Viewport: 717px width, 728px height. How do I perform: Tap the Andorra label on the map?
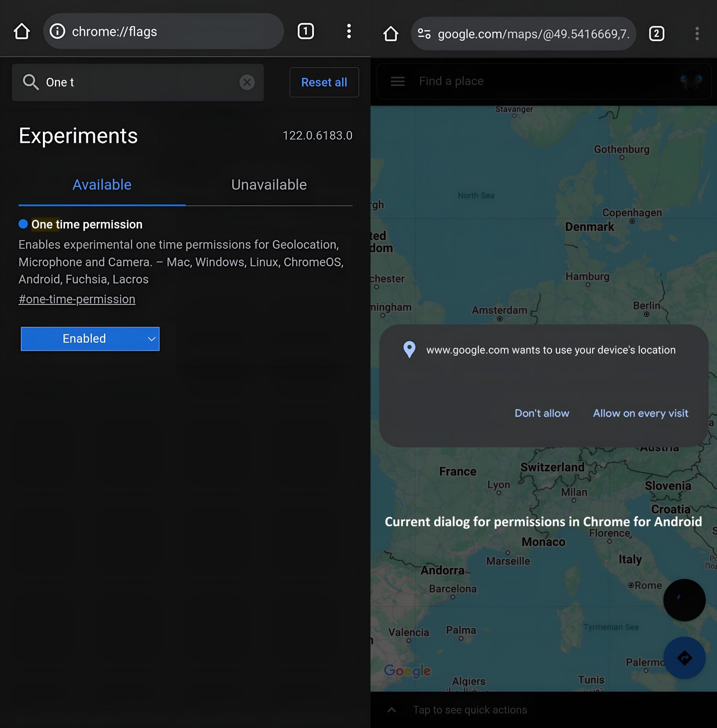[442, 571]
